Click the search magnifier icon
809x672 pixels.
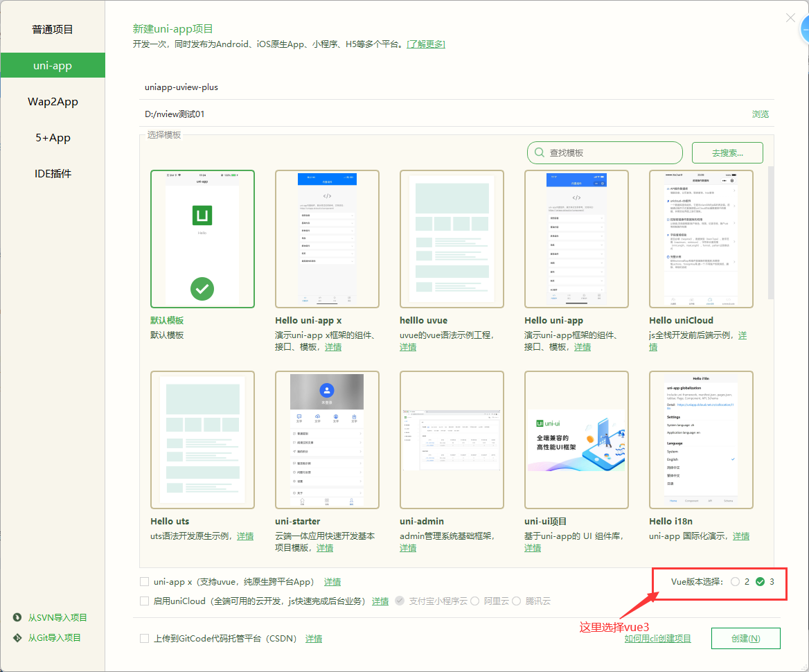[539, 153]
